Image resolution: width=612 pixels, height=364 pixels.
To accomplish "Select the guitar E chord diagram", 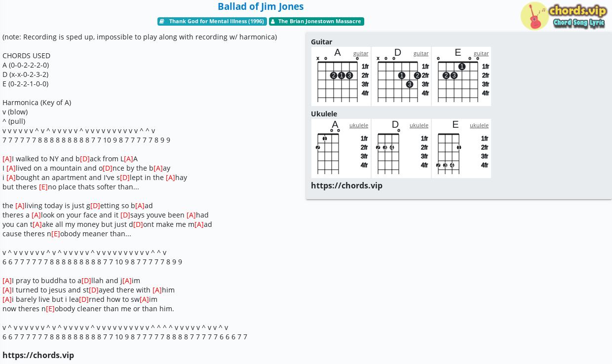I will click(x=461, y=76).
